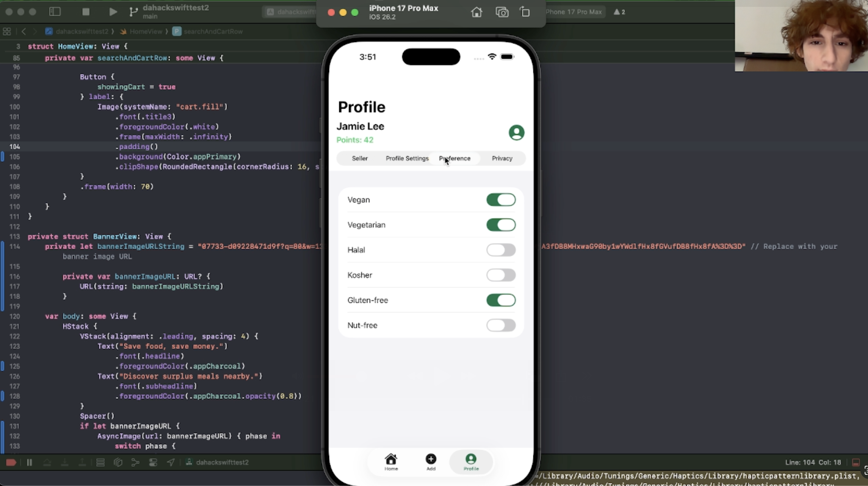Rotate the simulator device icon
Screen dimensions: 868x486
[x=525, y=12]
